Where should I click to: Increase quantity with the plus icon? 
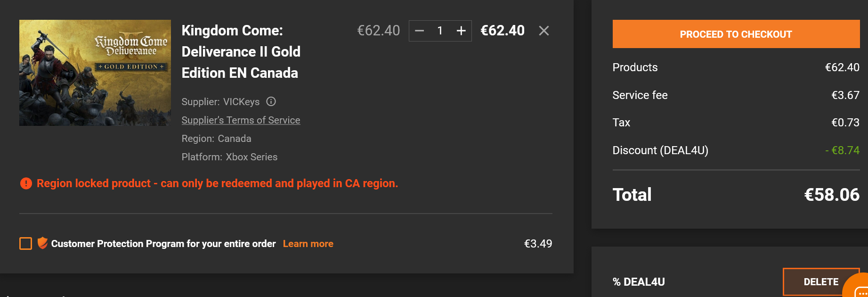pos(461,31)
